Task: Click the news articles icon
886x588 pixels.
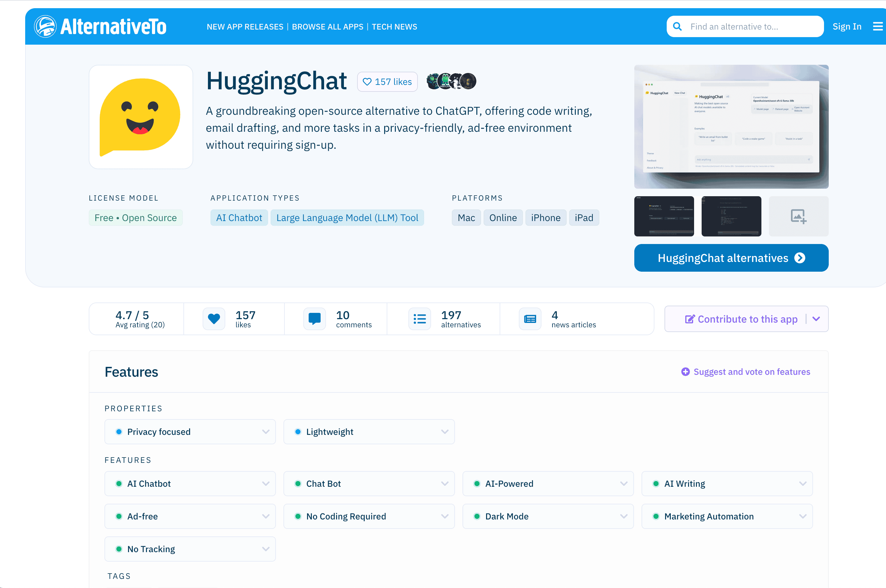Action: [x=530, y=319]
